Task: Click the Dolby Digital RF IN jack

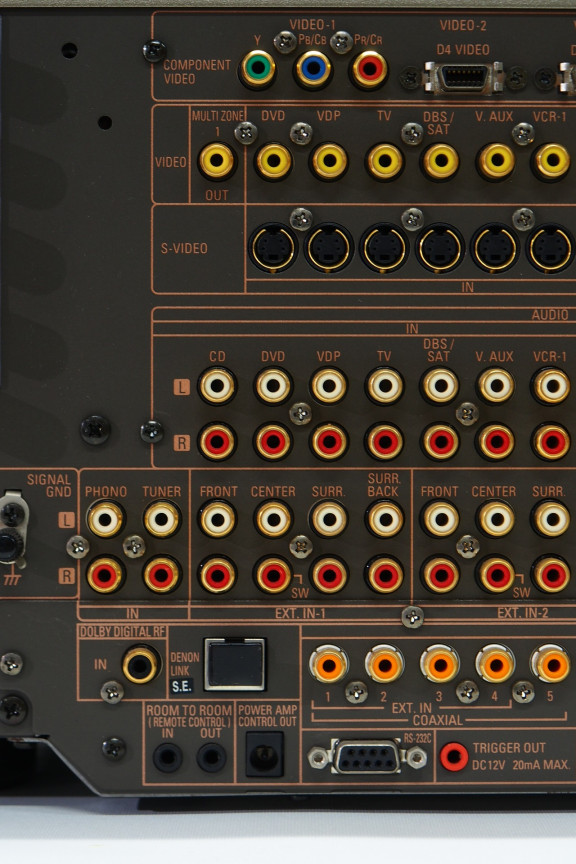Action: [x=141, y=665]
